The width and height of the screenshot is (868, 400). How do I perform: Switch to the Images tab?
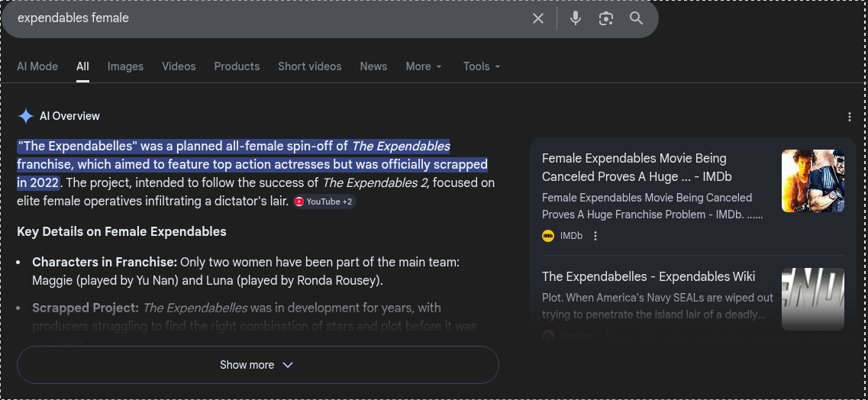[x=125, y=66]
